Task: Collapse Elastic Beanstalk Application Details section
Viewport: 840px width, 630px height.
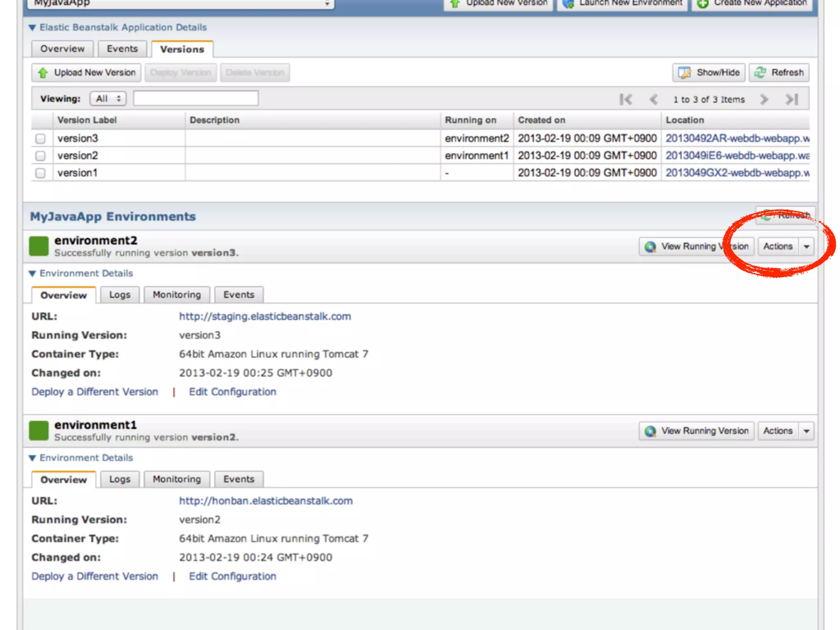Action: [x=32, y=27]
